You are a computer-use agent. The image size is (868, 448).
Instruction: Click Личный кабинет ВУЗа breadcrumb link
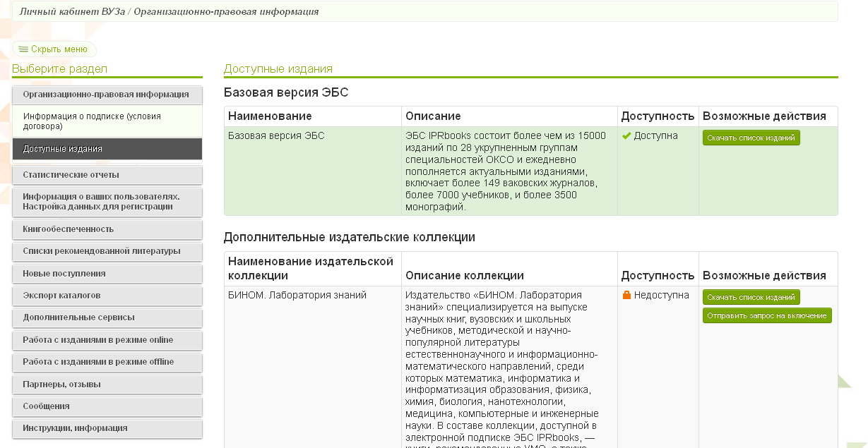point(71,12)
